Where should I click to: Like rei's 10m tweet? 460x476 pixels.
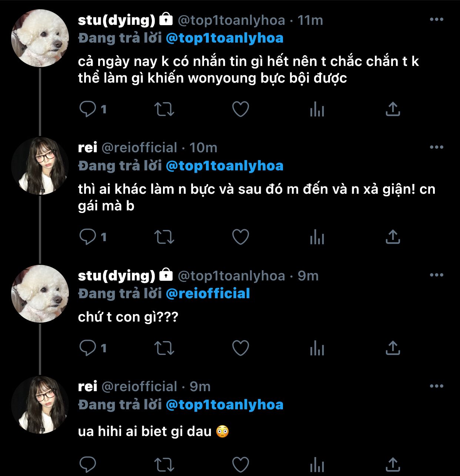[240, 237]
